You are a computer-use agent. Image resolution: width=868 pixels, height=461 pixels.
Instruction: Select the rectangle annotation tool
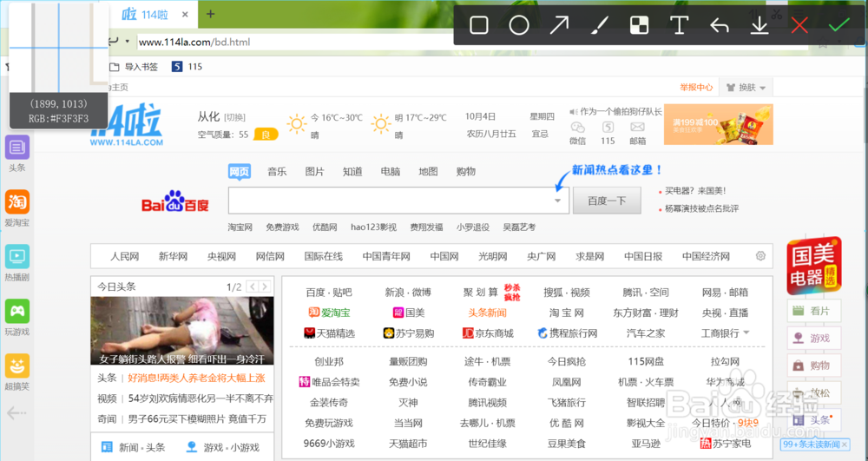(x=479, y=25)
